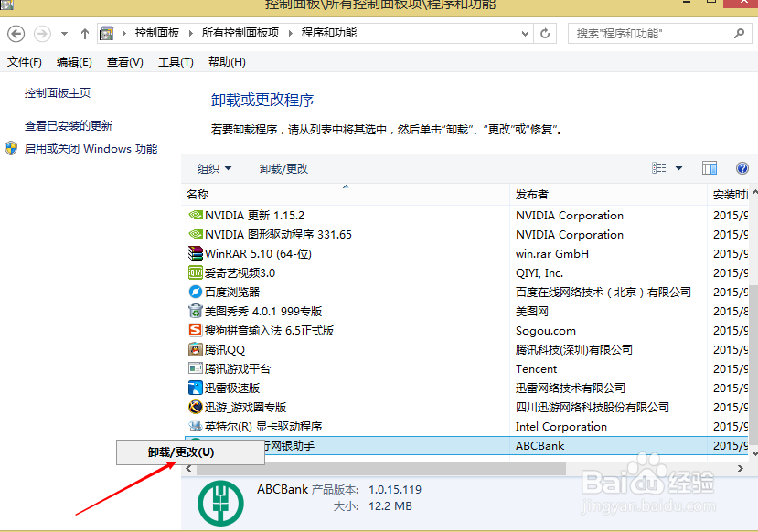The height and width of the screenshot is (532, 758).
Task: Select the 爱奇艺视频3.0 icon
Action: click(196, 272)
